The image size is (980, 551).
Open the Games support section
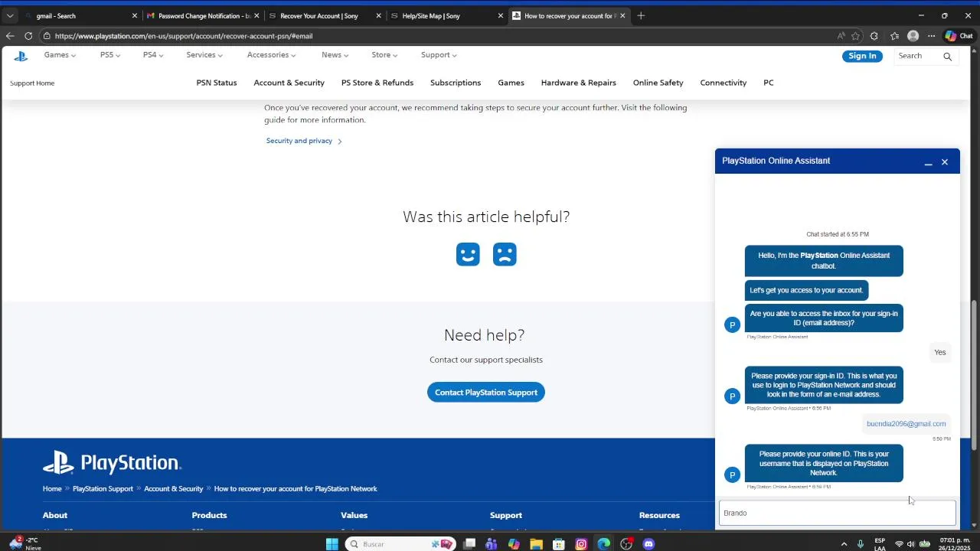pyautogui.click(x=511, y=83)
